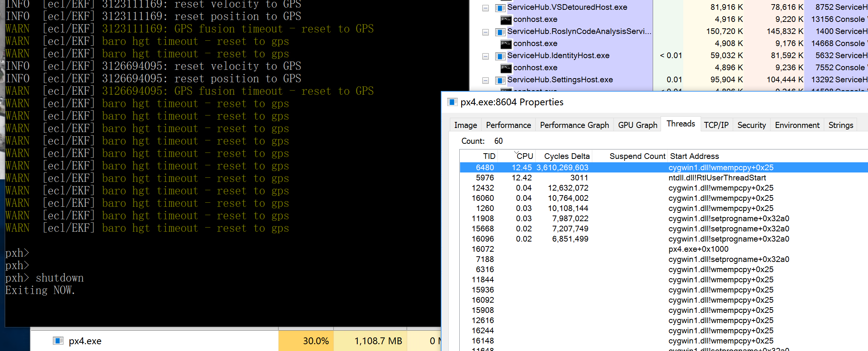Open the Performance Graph tab
868x351 pixels.
[x=575, y=125]
